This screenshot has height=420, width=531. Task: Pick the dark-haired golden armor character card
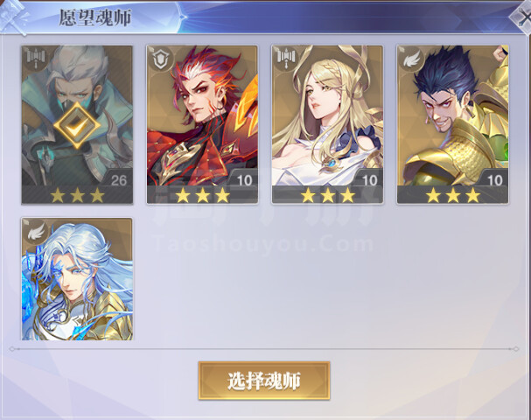click(453, 124)
